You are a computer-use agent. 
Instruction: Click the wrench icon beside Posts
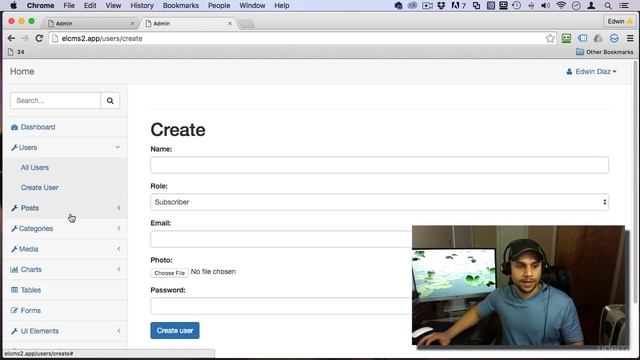click(x=14, y=208)
